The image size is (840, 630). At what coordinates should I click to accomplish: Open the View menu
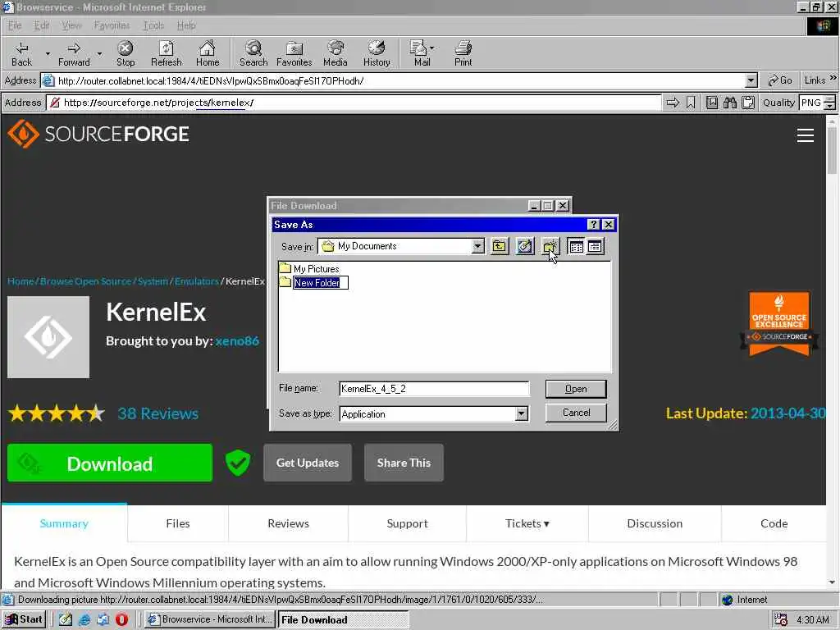pos(71,25)
